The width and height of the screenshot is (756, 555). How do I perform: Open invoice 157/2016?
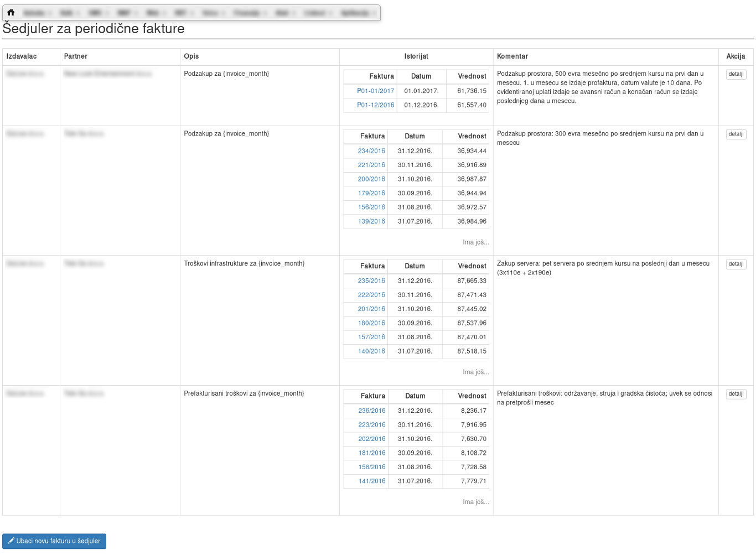coord(371,338)
